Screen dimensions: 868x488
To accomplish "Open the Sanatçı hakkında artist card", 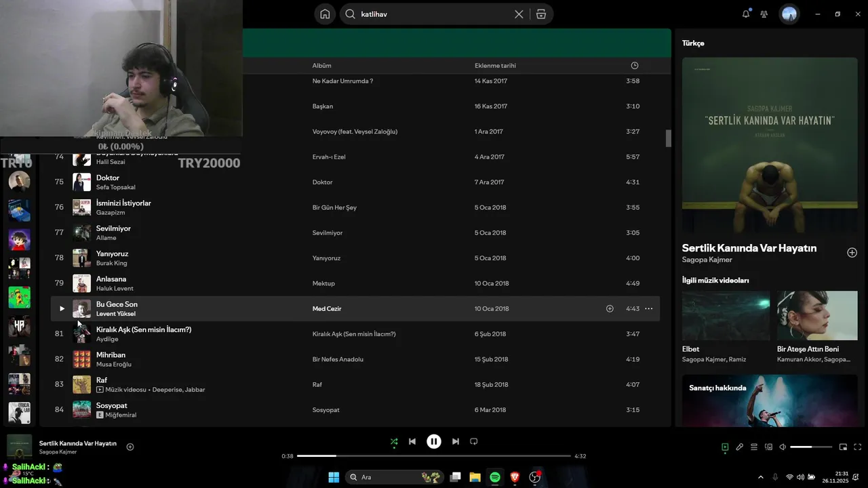I will click(770, 401).
